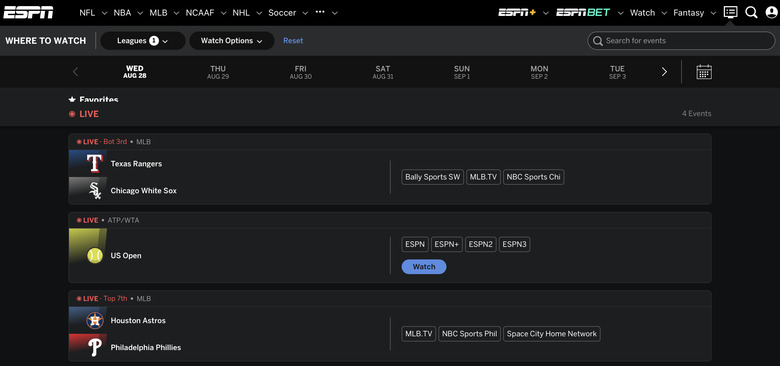Open the Soccer menu item
Screen dimensions: 780x366
(282, 12)
